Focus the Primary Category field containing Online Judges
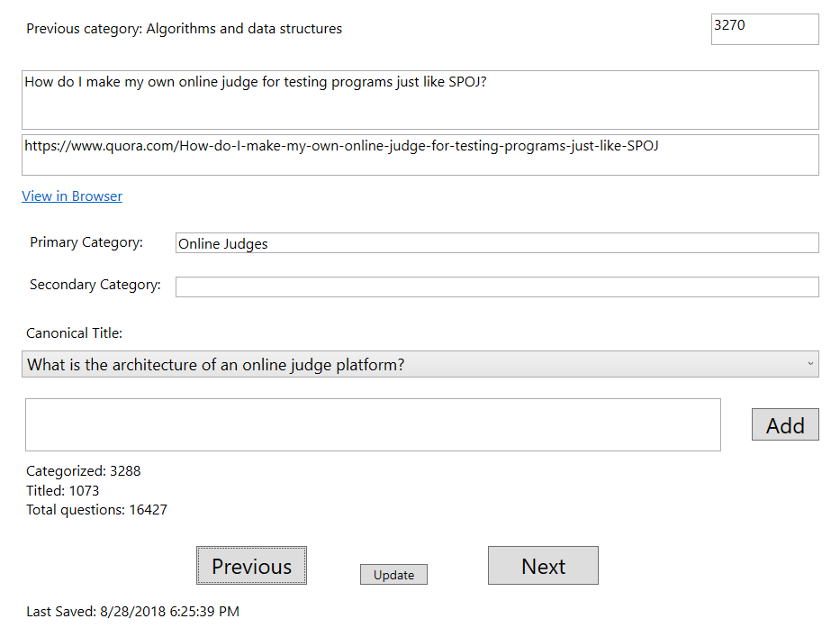 pos(496,243)
